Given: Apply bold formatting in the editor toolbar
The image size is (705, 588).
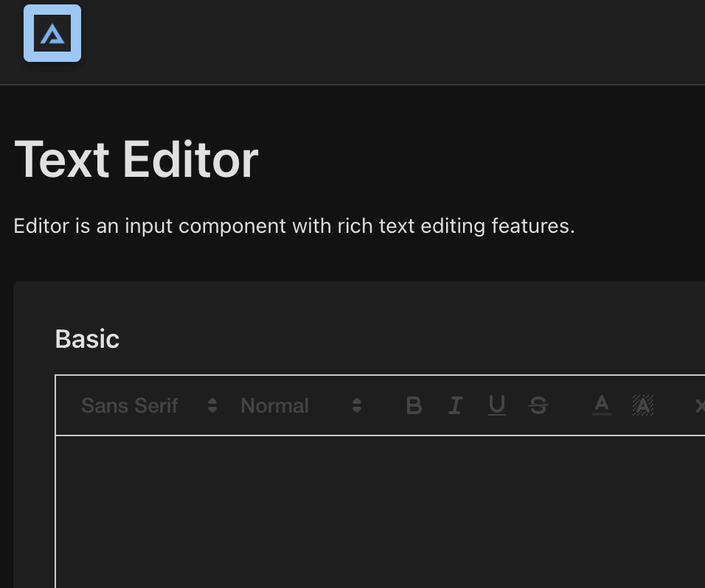Looking at the screenshot, I should [414, 405].
